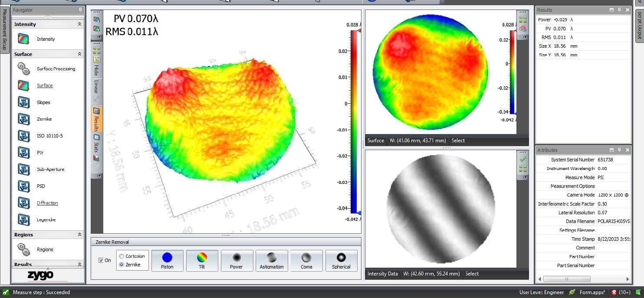Collapse the Surface section in Navigator
644x298 pixels.
pyautogui.click(x=79, y=54)
